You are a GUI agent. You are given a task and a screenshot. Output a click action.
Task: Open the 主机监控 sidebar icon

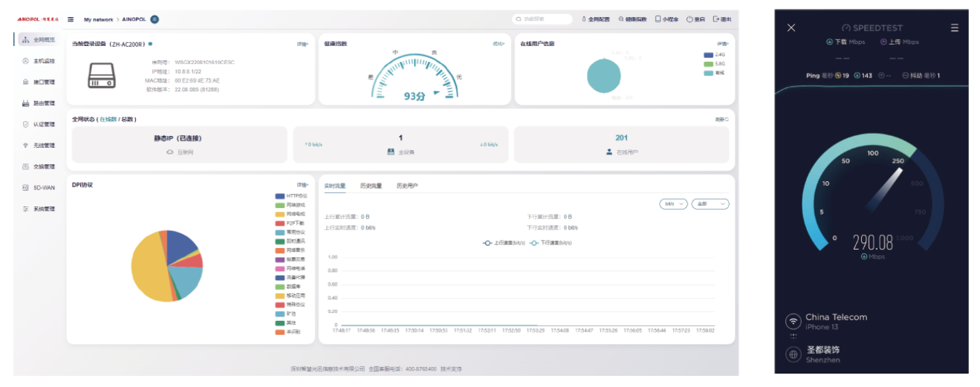pos(26,61)
